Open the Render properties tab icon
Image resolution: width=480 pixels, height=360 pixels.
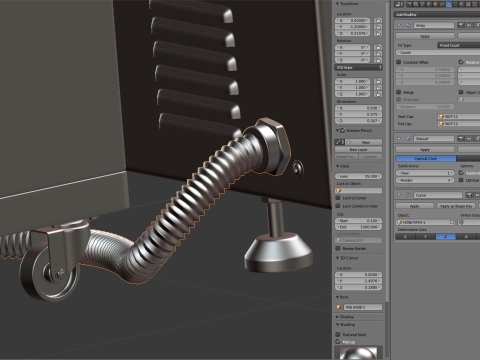tap(409, 4)
